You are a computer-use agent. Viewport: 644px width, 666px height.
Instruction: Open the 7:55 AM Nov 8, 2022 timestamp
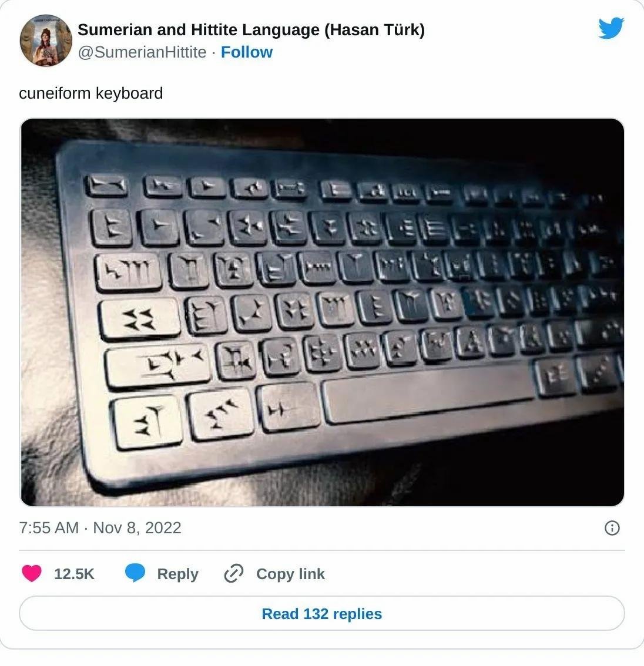coord(100,528)
